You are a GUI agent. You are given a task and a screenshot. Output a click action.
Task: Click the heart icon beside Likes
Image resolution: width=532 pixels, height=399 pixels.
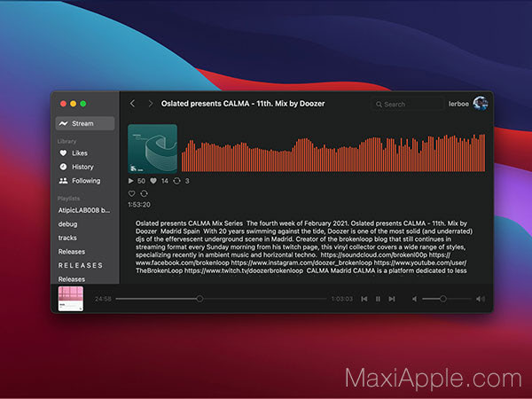click(x=63, y=153)
